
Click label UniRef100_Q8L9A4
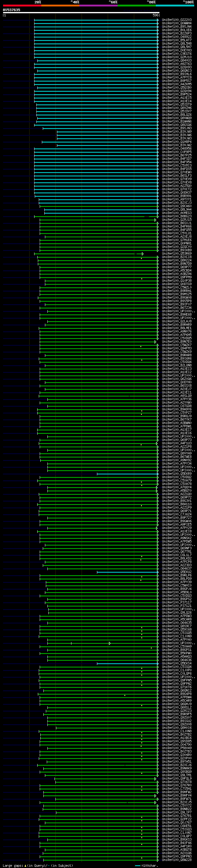click(x=176, y=210)
